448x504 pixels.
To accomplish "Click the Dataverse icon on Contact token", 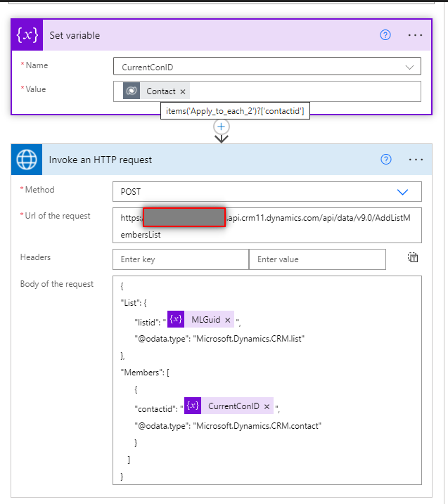I will (x=132, y=91).
